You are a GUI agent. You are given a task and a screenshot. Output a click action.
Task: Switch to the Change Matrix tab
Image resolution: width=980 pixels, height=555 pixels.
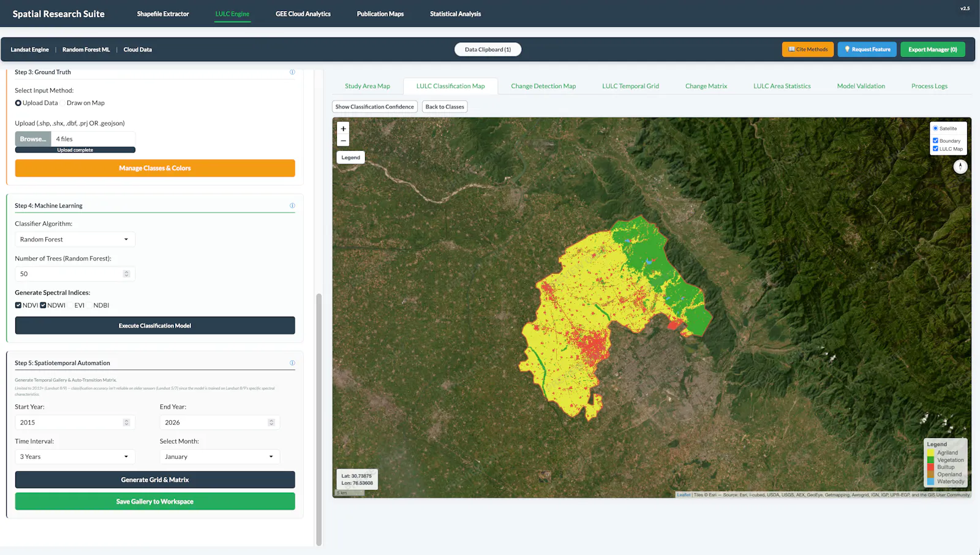click(x=706, y=86)
